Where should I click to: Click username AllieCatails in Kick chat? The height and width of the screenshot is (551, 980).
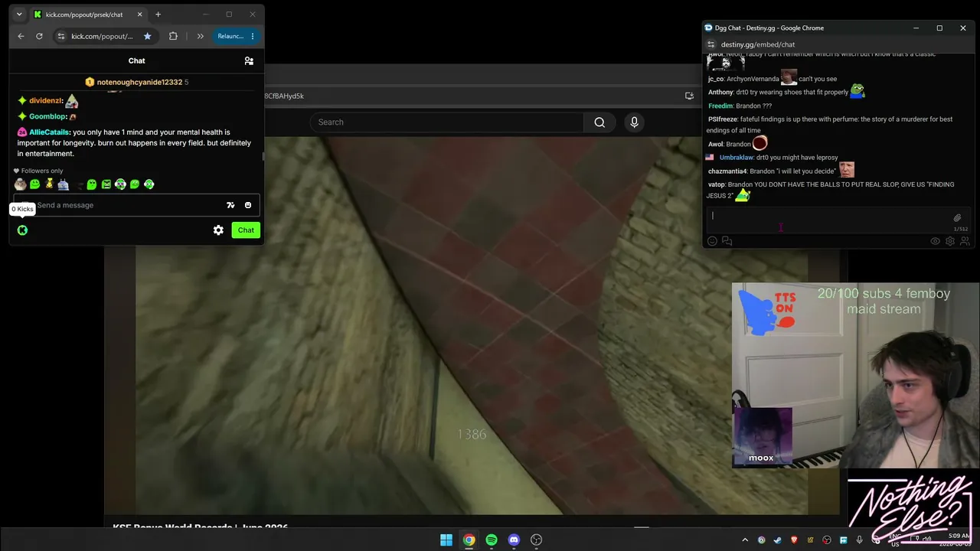click(x=50, y=132)
